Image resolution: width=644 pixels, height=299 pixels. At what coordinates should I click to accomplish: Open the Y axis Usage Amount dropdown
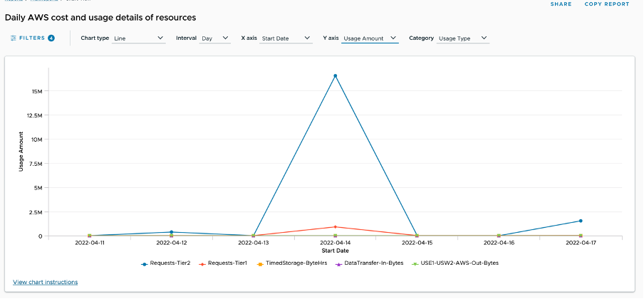(369, 38)
